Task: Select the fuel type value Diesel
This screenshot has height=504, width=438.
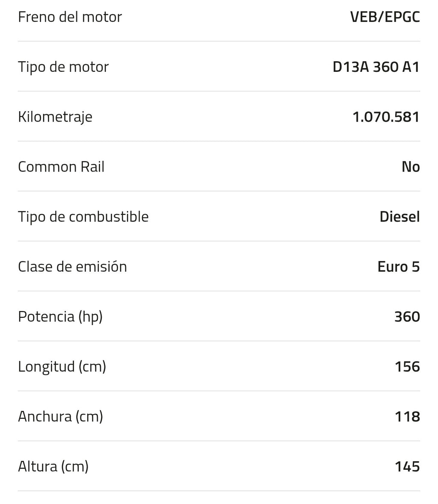Action: pos(400,216)
